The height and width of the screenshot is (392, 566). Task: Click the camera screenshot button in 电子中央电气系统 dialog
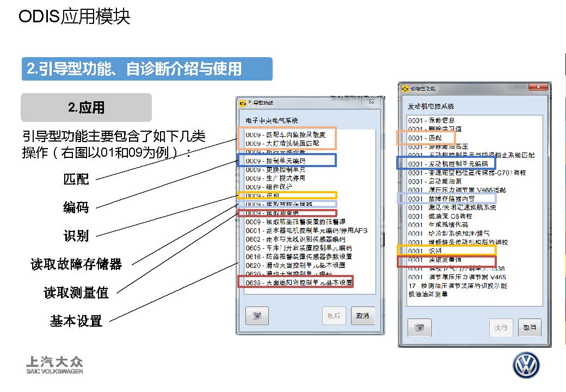click(x=257, y=315)
